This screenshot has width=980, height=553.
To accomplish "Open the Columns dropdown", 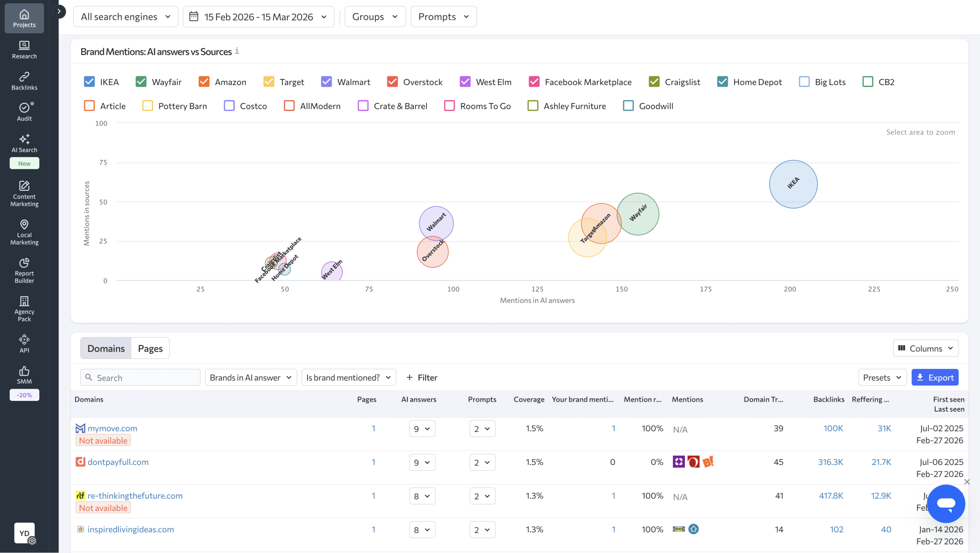I will [925, 348].
